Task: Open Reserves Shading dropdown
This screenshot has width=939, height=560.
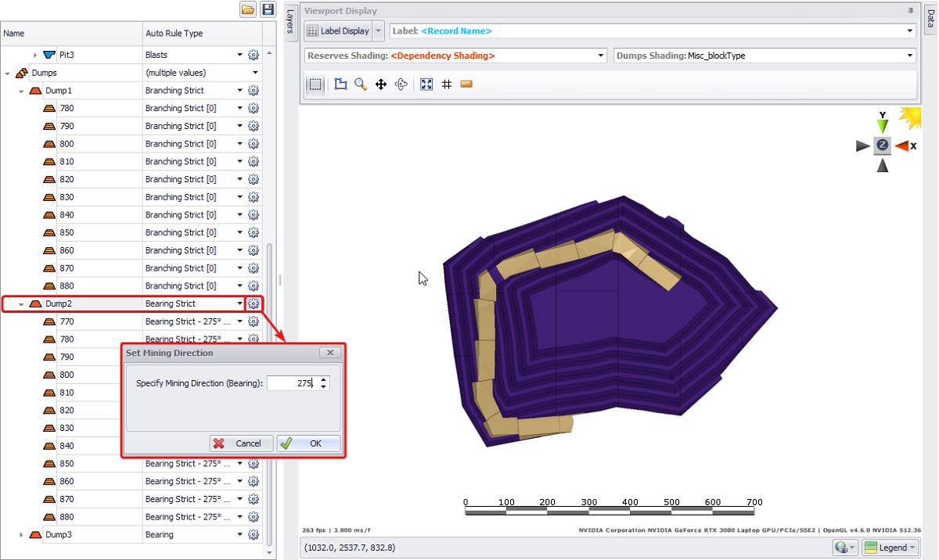Action: coord(601,56)
